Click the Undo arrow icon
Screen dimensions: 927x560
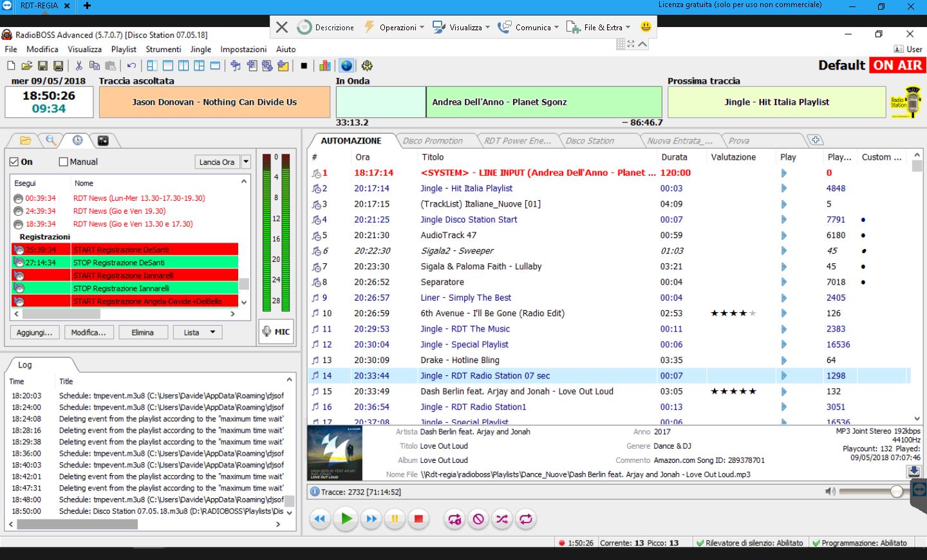coord(131,66)
